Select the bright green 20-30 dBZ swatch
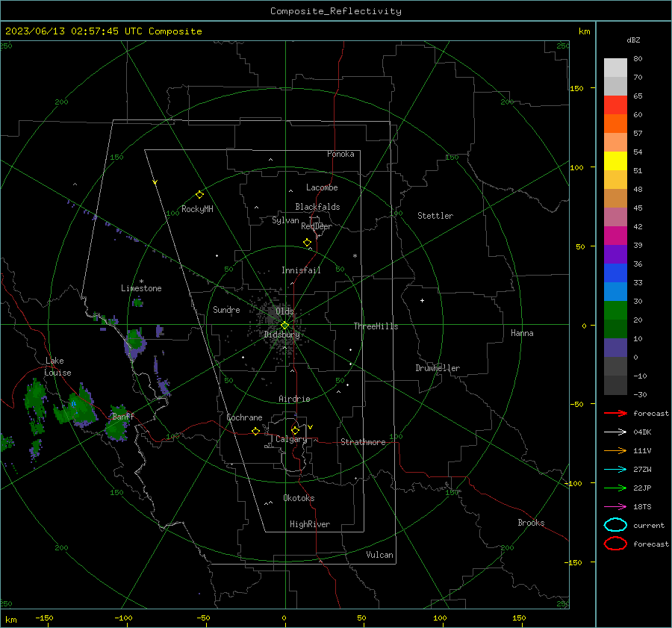This screenshot has height=628, width=672. coord(615,311)
